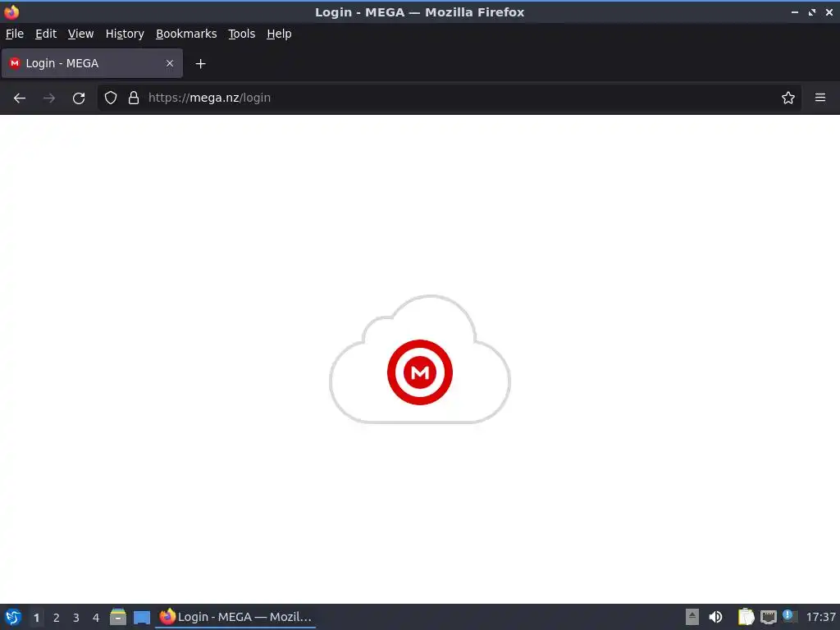Reload the MEGA login page
This screenshot has height=630, width=840.
click(79, 98)
